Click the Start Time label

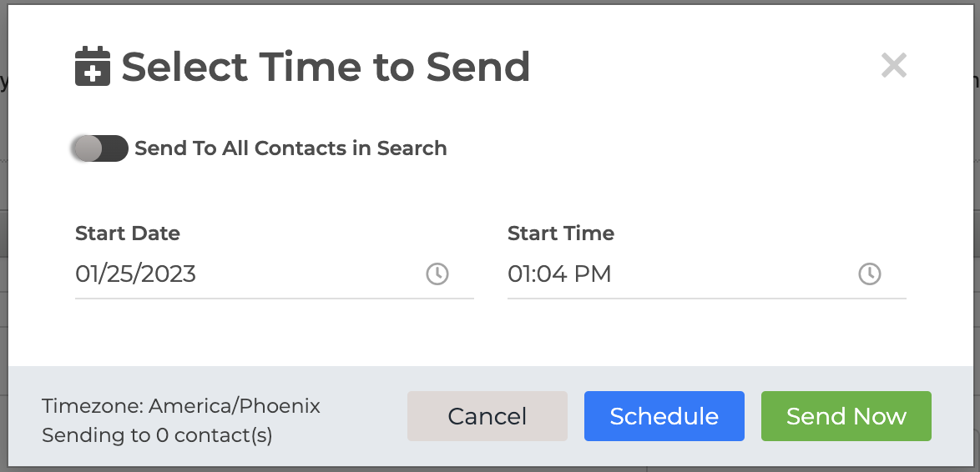561,233
